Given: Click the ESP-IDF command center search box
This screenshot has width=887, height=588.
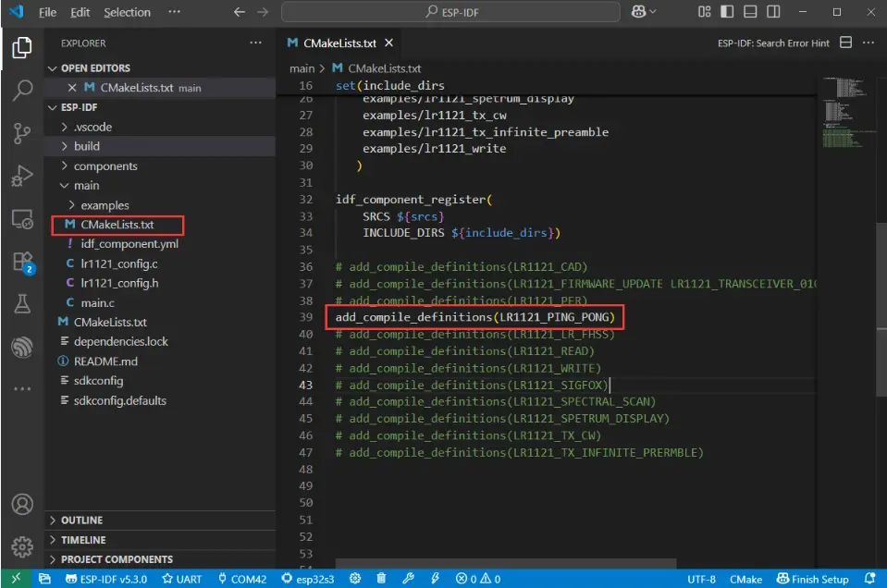Looking at the screenshot, I should (x=450, y=12).
